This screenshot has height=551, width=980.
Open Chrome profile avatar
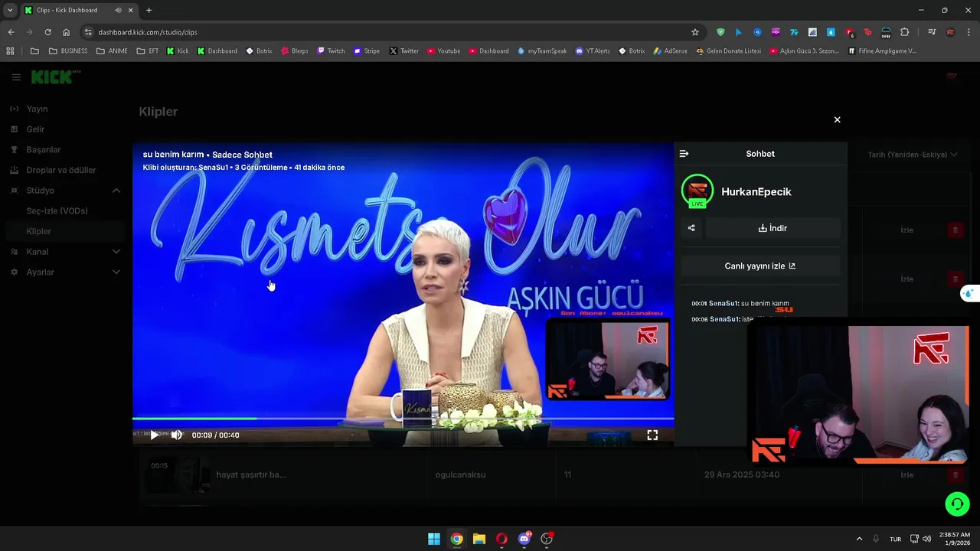tap(950, 32)
